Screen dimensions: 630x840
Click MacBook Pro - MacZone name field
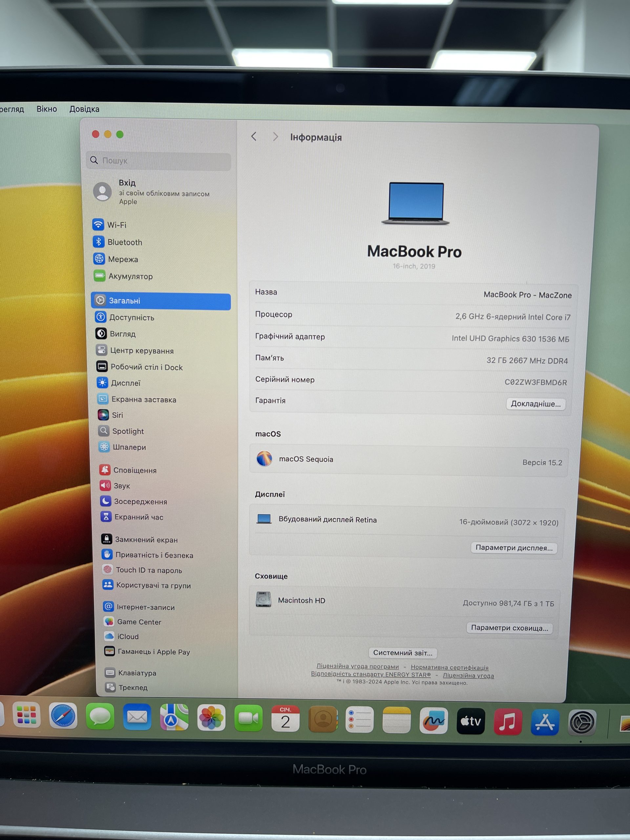point(527,295)
